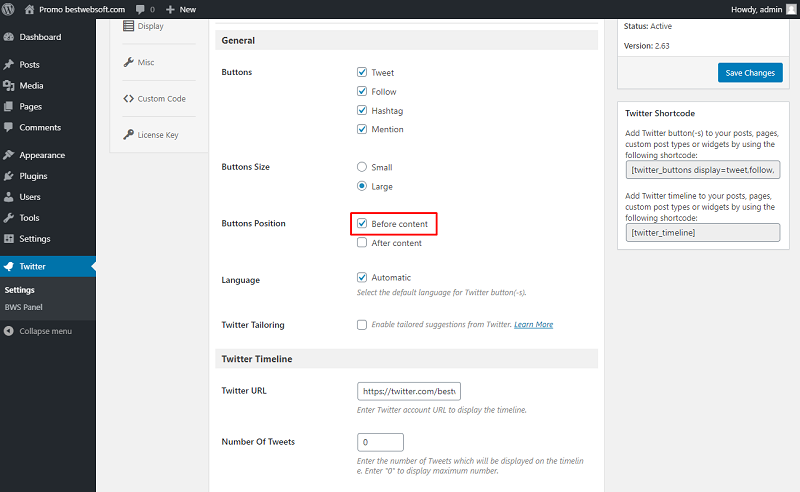Click the Posts pushpin icon
800x492 pixels.
click(9, 64)
